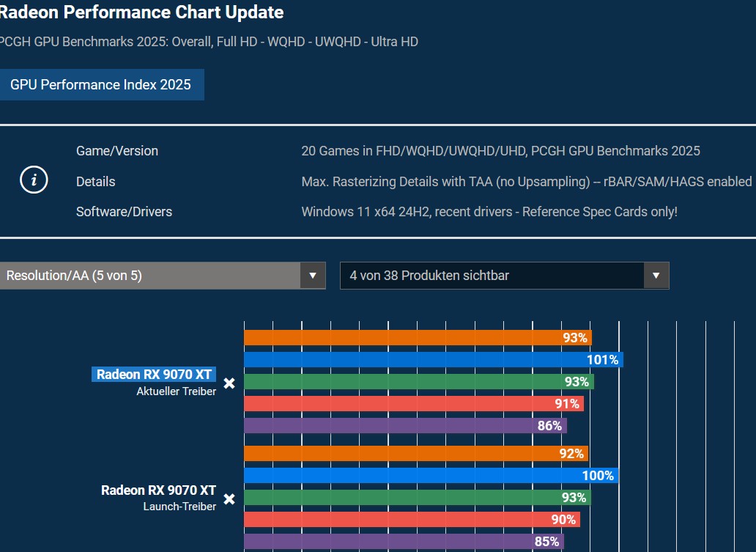This screenshot has width=756, height=552.
Task: Click the 20 Games in FHD/WQHD text
Action: (500, 150)
